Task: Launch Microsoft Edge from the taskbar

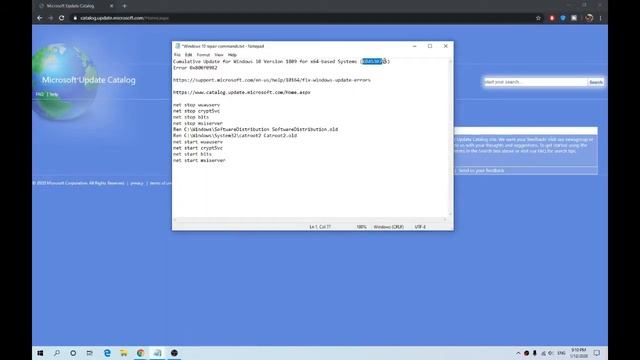Action: coord(107,353)
